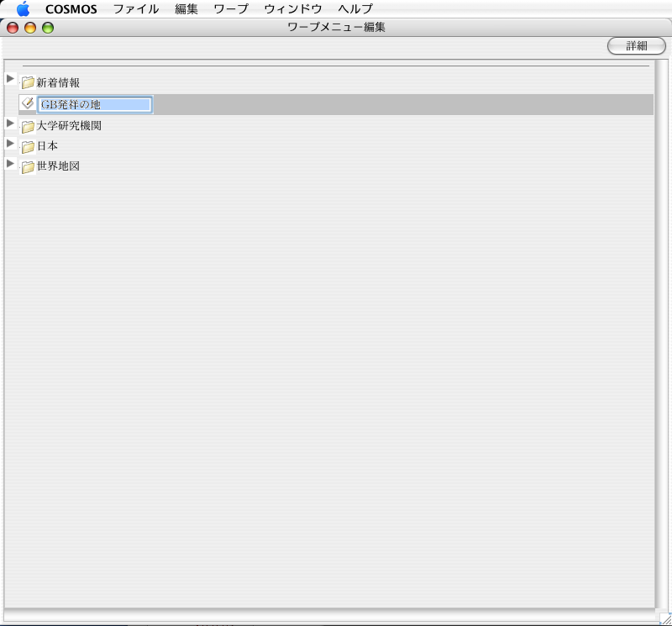Click the vertical scrollbar of the list
Screen dimensions: 672x626
[661, 334]
